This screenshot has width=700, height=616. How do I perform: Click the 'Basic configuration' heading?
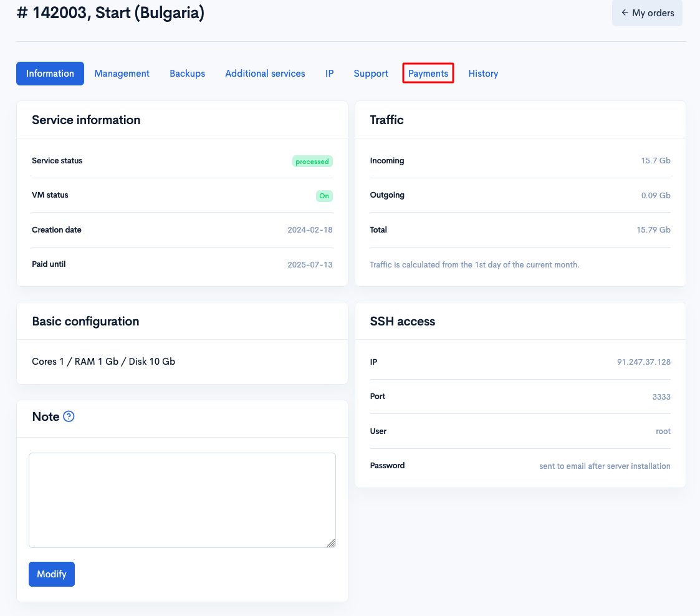click(86, 321)
